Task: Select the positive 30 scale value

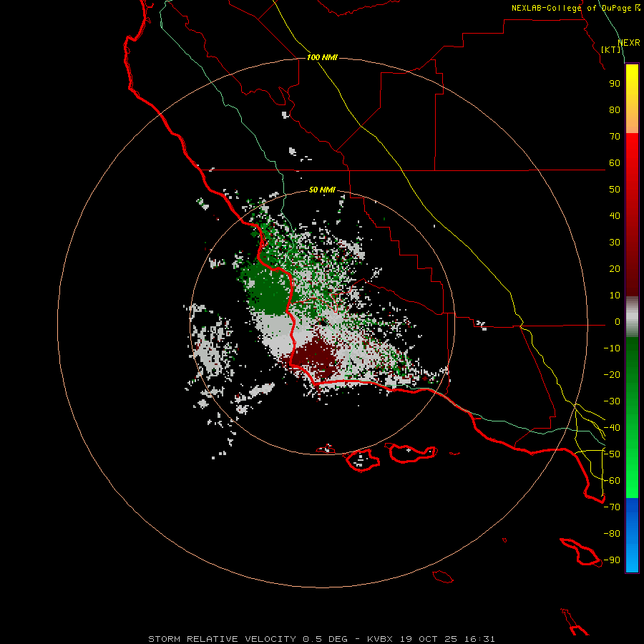Action: coord(615,243)
